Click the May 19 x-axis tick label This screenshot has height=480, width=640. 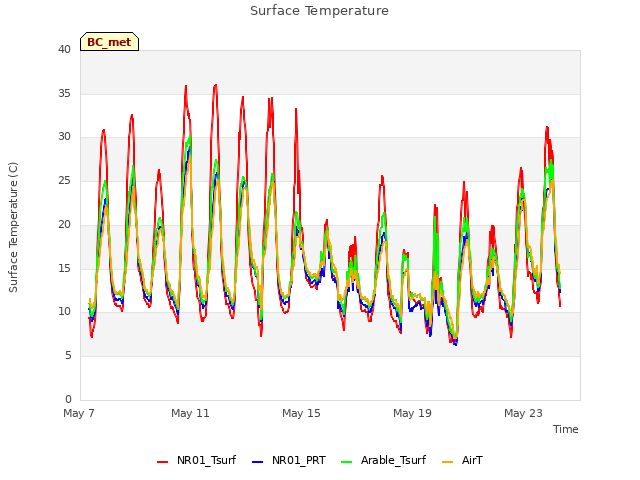tap(412, 413)
